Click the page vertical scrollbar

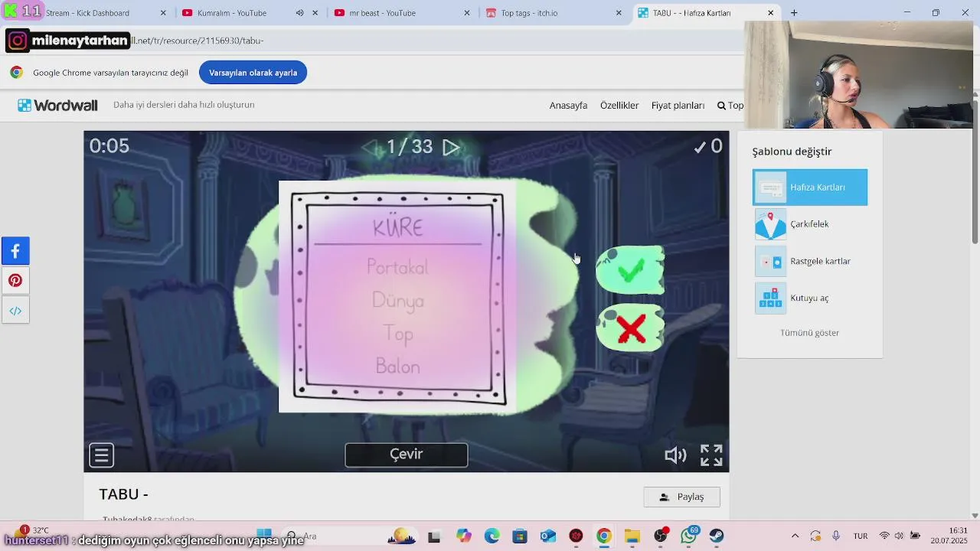975,172
